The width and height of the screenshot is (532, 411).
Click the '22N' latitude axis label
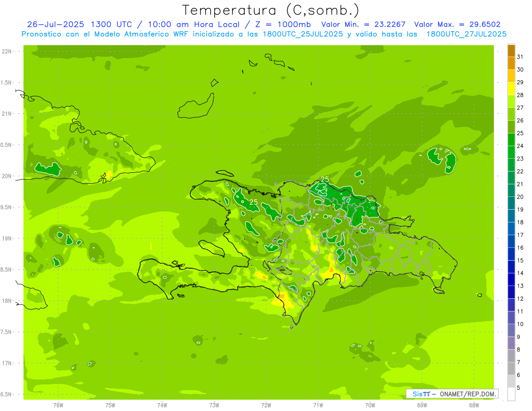click(x=6, y=51)
